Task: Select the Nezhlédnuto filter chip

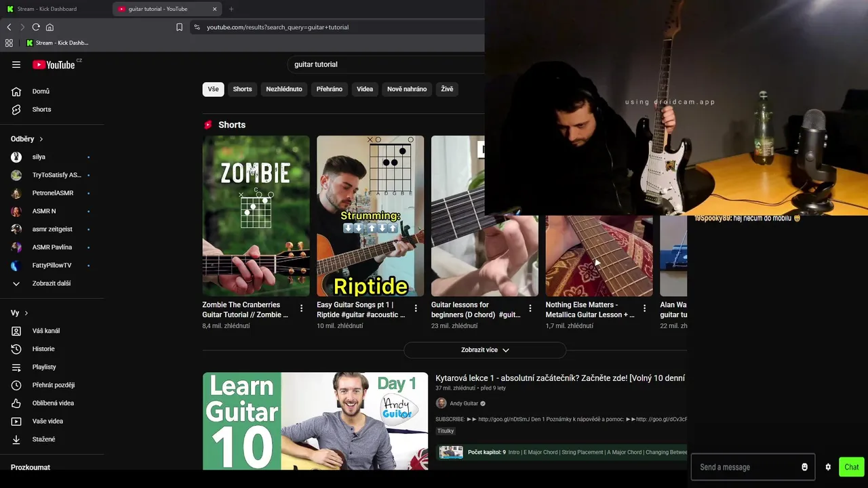Action: point(284,89)
